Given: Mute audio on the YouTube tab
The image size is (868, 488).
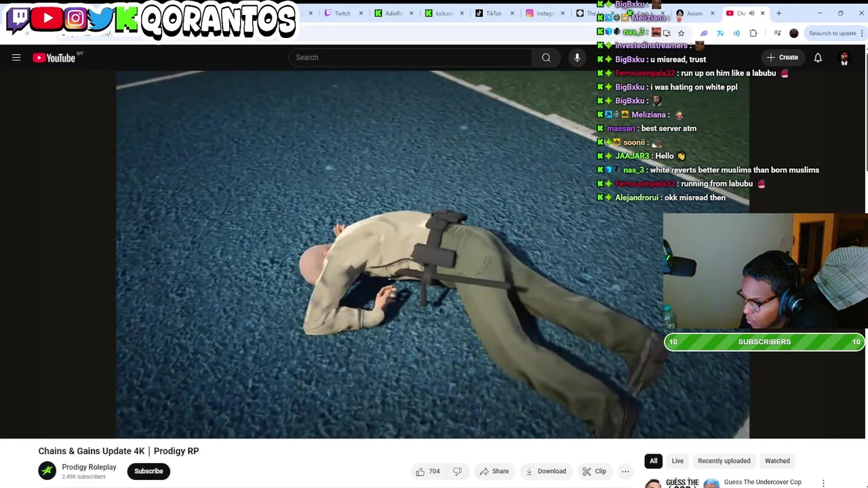Looking at the screenshot, I should click(751, 14).
